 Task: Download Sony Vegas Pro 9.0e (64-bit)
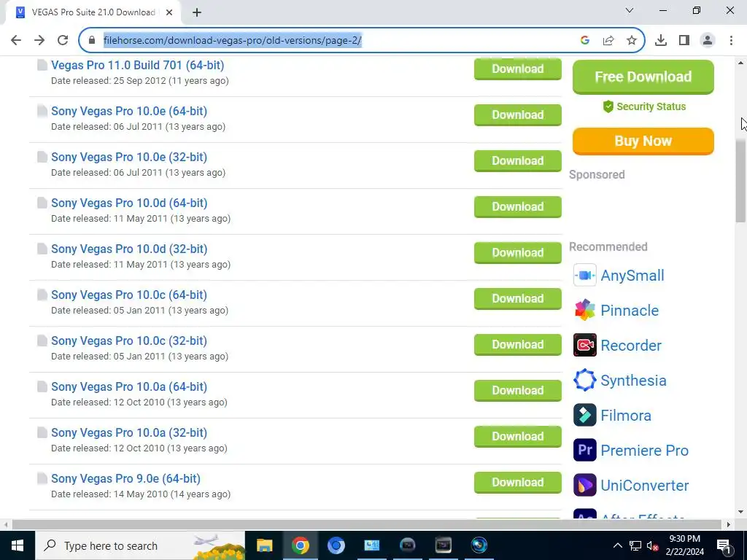click(x=518, y=483)
